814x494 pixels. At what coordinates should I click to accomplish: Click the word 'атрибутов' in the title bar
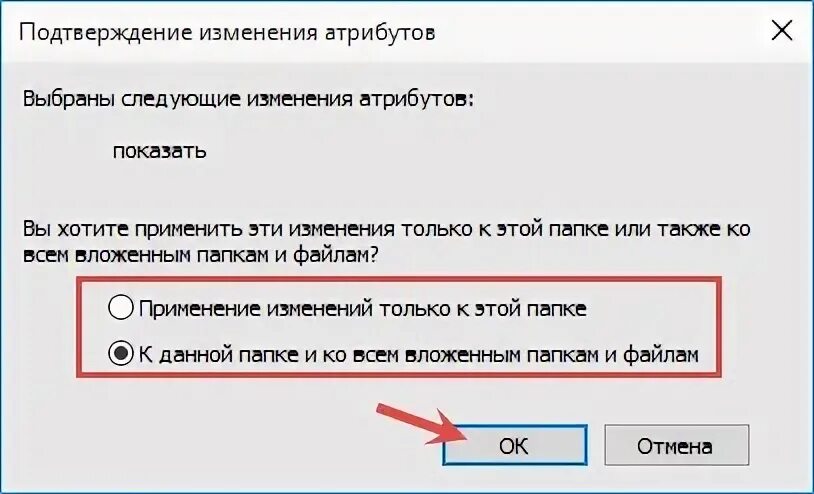click(x=379, y=33)
